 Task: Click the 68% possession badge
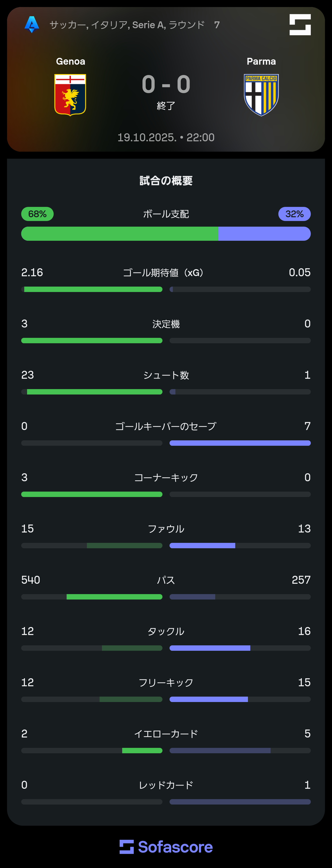tap(37, 214)
